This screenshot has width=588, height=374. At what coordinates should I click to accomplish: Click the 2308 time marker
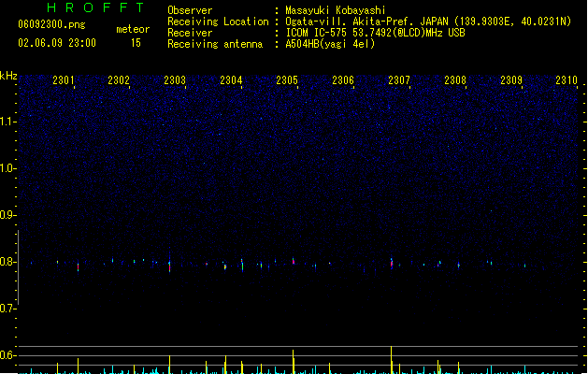tap(455, 80)
